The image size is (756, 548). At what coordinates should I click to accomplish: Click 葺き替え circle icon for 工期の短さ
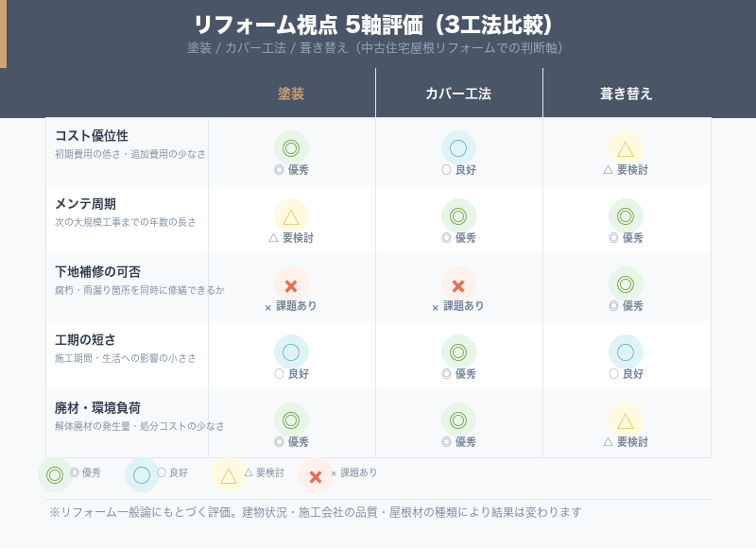626,351
